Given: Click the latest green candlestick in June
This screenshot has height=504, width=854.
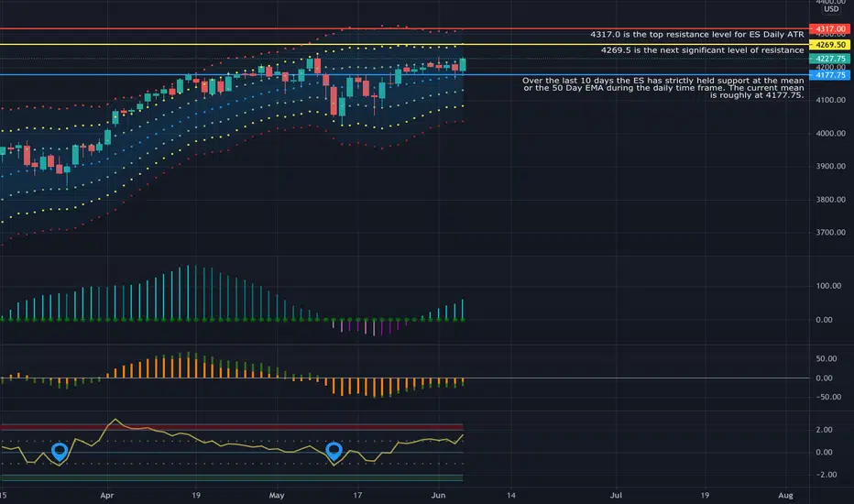Looking at the screenshot, I should pyautogui.click(x=463, y=65).
